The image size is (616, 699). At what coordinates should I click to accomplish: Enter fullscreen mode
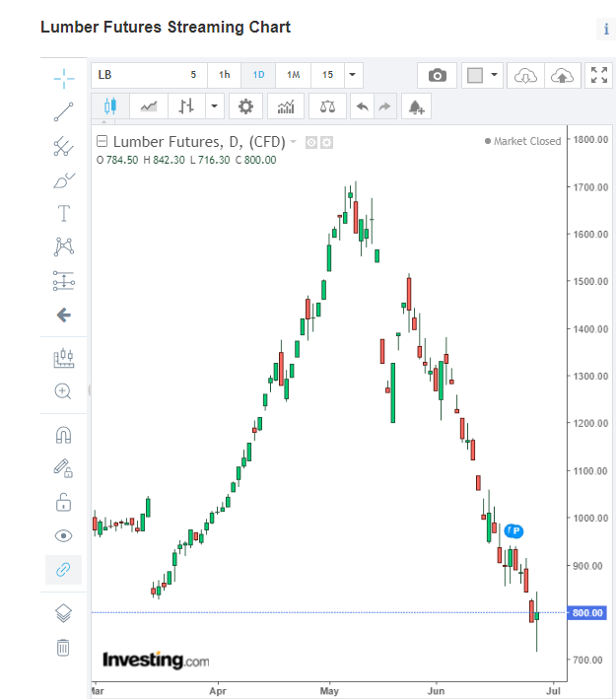pos(599,75)
